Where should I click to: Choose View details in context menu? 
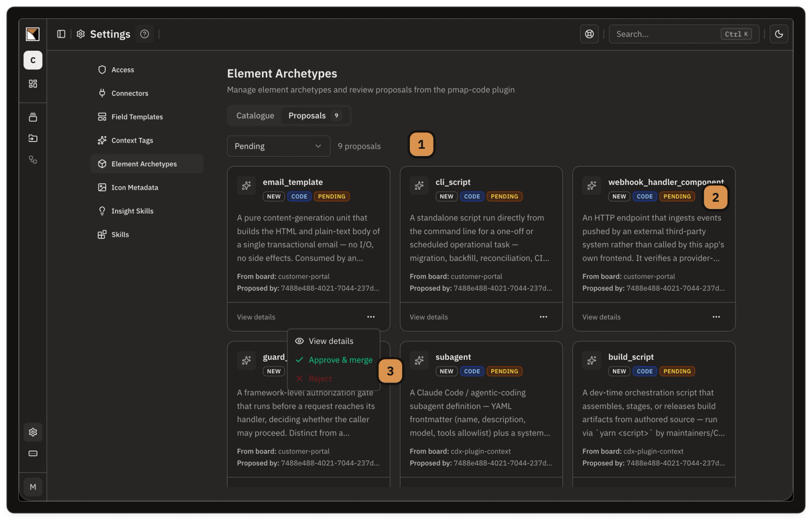[x=333, y=341]
